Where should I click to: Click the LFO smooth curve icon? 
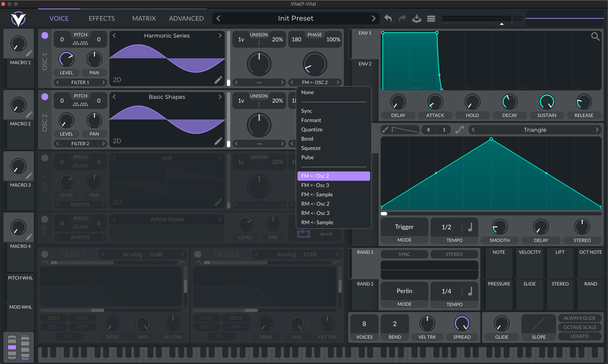[x=460, y=130]
